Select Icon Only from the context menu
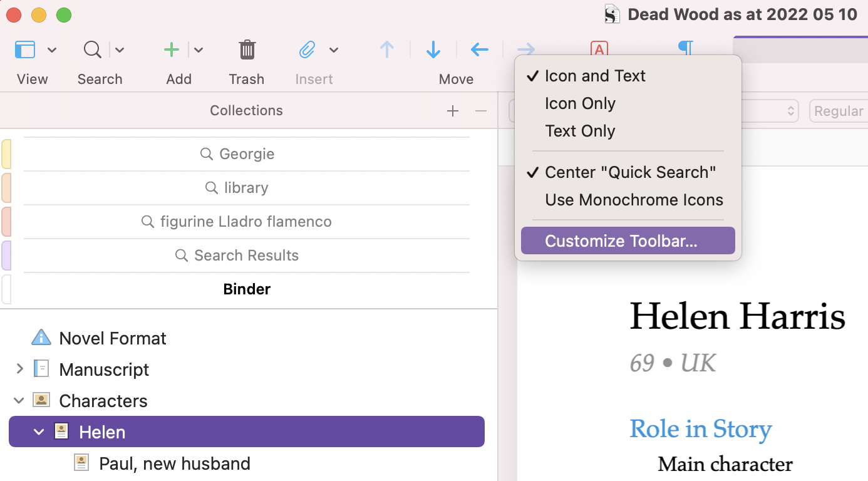868x481 pixels. pos(580,103)
